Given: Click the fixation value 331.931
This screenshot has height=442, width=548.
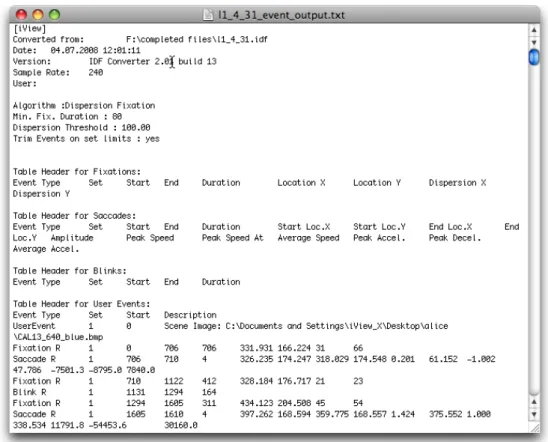Looking at the screenshot, I should pos(256,348).
